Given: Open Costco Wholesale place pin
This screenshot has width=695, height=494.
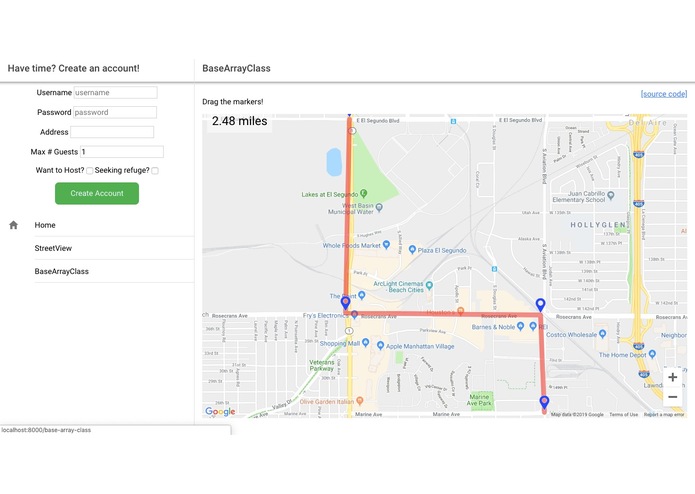Looking at the screenshot, I should (x=602, y=334).
